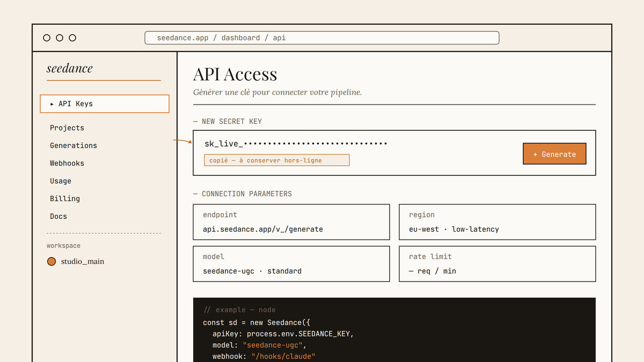This screenshot has width=644, height=362.
Task: Click the rate limit req / min value
Action: pyautogui.click(x=433, y=271)
